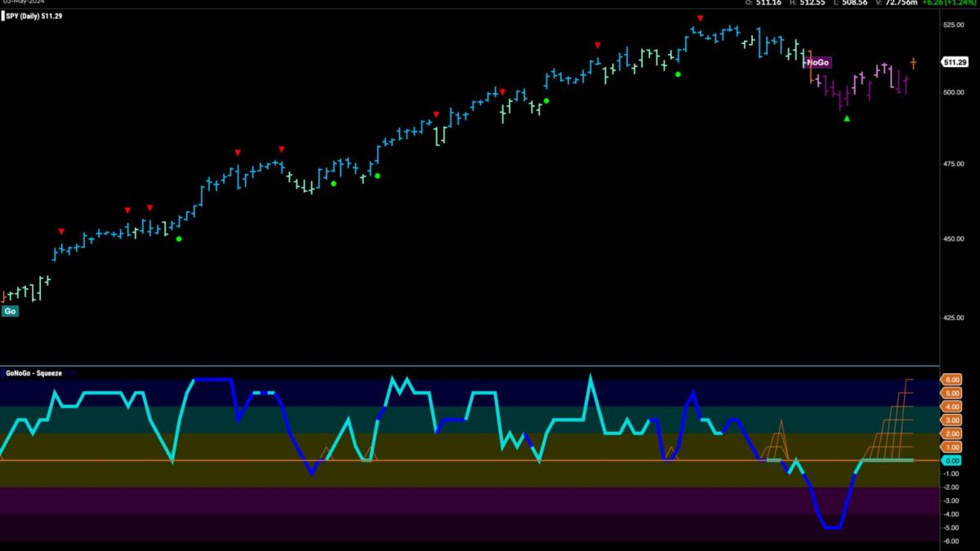Click the -3.00 oscillator axis label
The width and height of the screenshot is (980, 551).
(952, 501)
